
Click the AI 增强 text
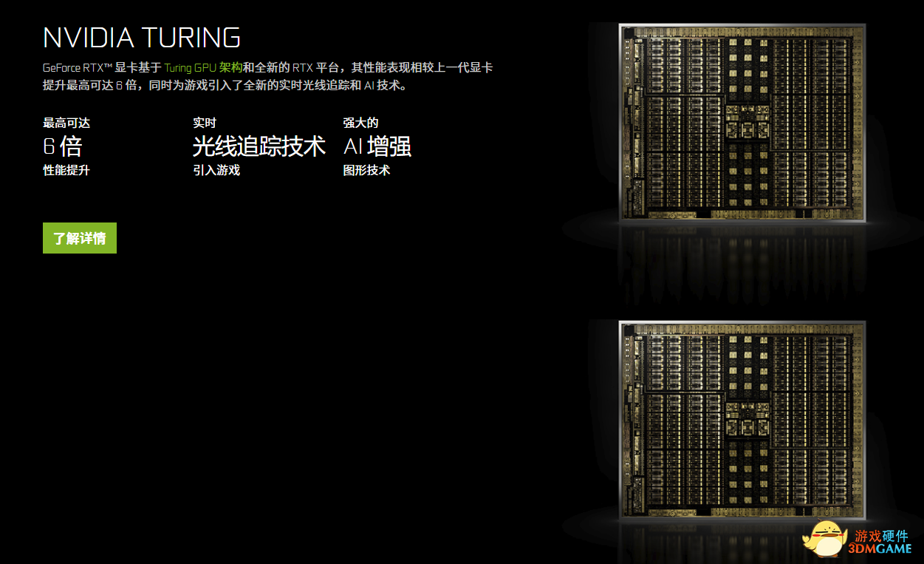377,146
